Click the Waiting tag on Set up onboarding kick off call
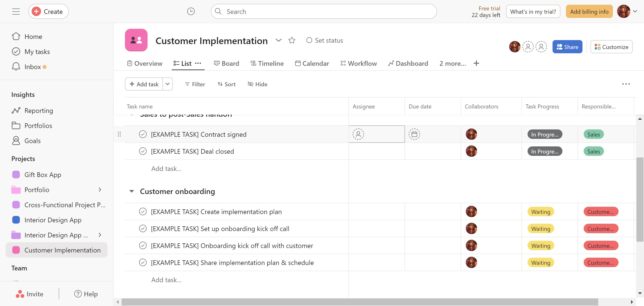 pyautogui.click(x=541, y=228)
